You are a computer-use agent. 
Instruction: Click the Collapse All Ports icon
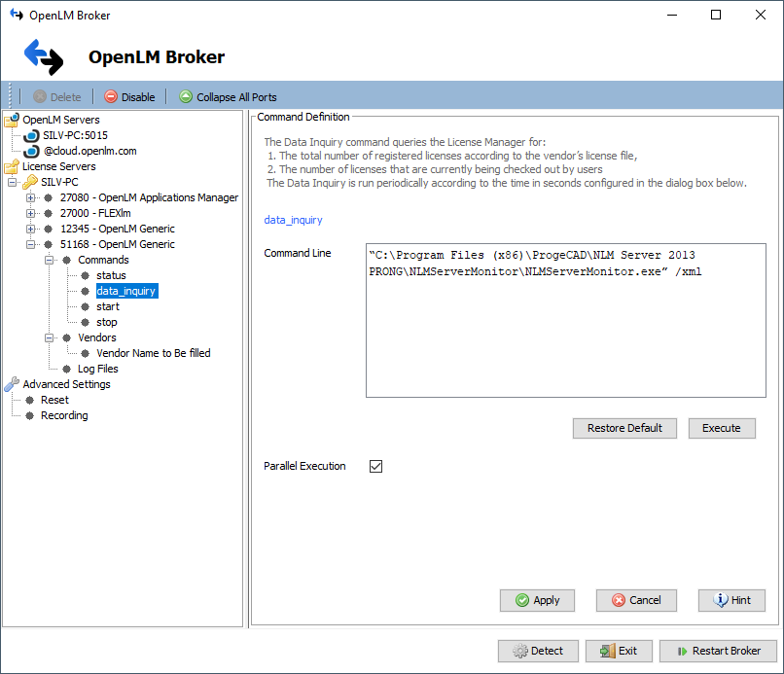(184, 96)
